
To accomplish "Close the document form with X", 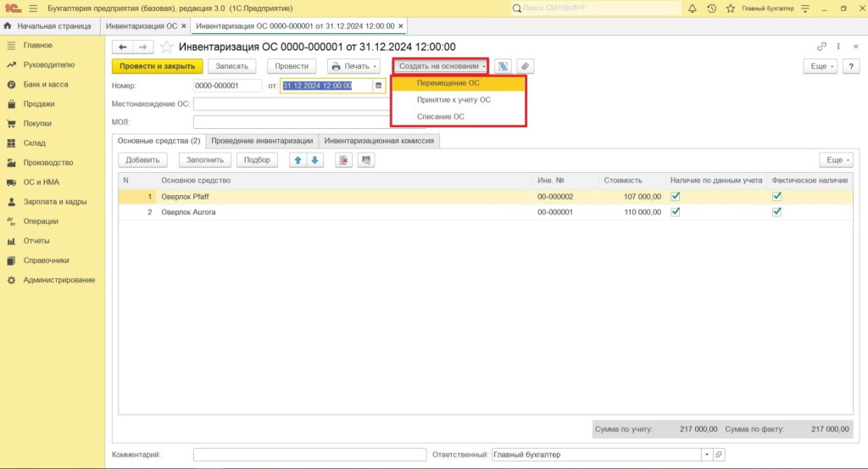I will pos(855,47).
